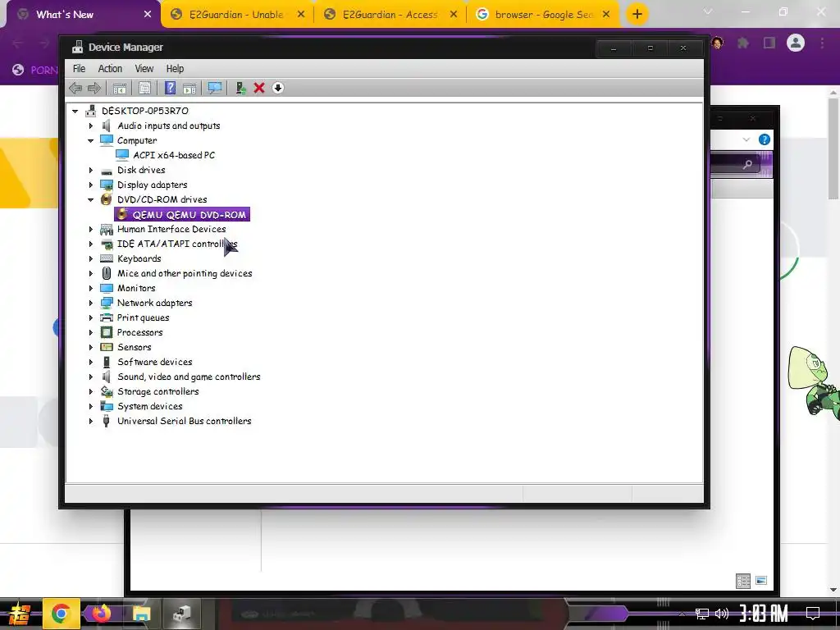Viewport: 840px width, 630px height.
Task: Click the mouse icon beside Mice and other pointing devices
Action: (107, 273)
